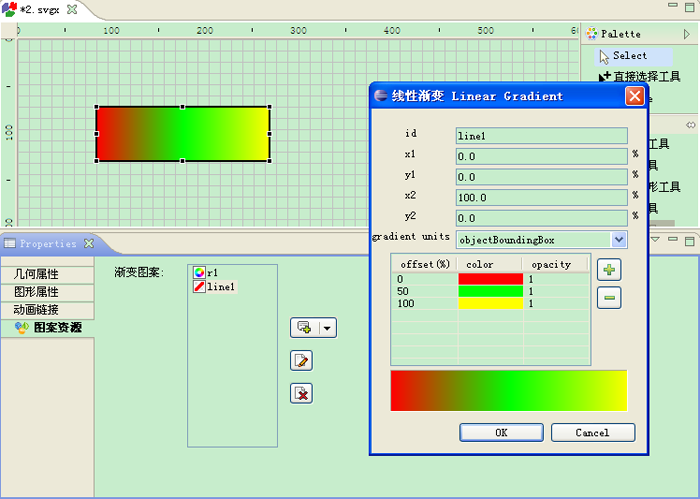700x499 pixels.
Task: Collapse the Palette with the arrow icon
Action: [687, 34]
